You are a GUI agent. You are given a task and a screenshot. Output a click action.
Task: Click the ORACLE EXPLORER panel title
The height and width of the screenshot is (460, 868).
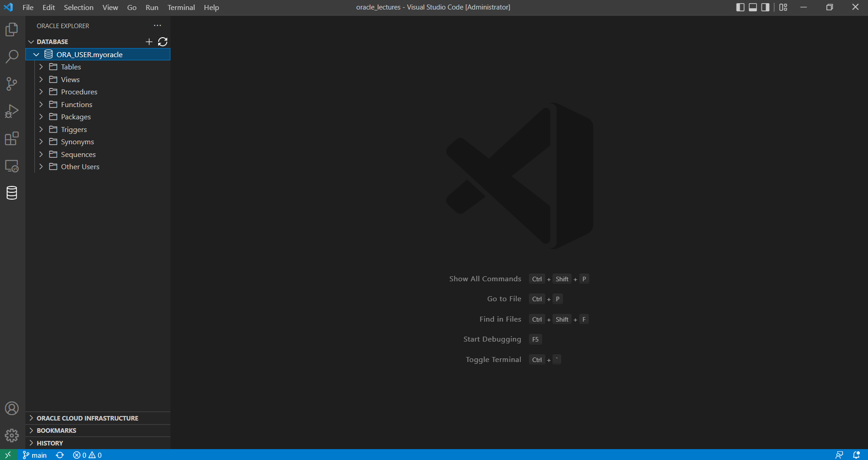[x=63, y=26]
